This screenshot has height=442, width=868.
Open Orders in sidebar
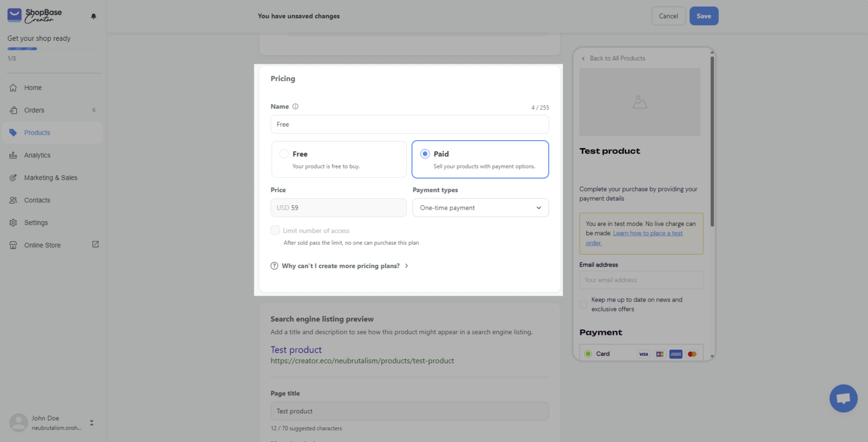point(53,110)
